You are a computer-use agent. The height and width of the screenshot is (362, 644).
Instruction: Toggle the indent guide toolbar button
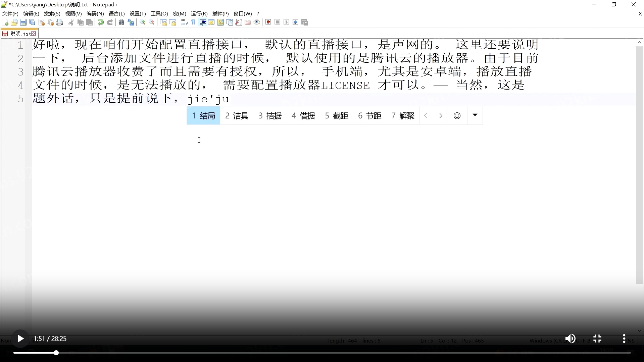tap(203, 22)
